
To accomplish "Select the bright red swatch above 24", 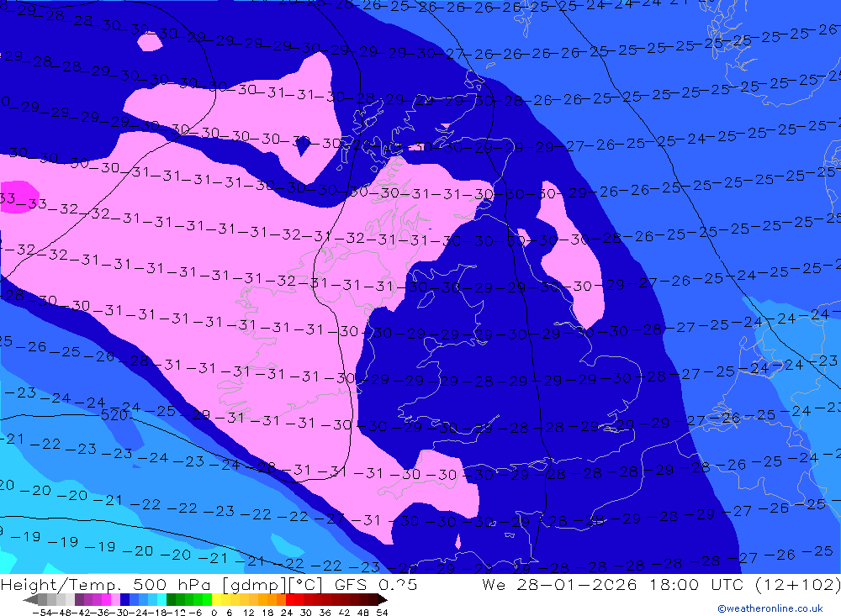I will [x=290, y=599].
